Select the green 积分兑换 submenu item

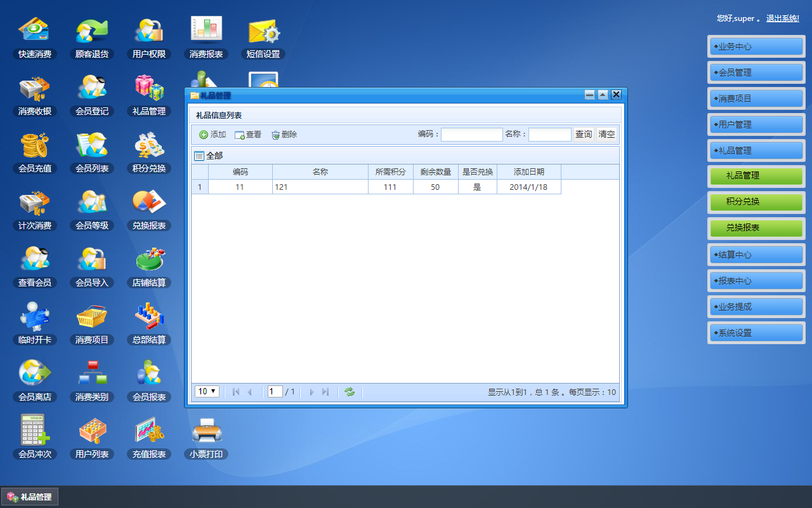[756, 202]
